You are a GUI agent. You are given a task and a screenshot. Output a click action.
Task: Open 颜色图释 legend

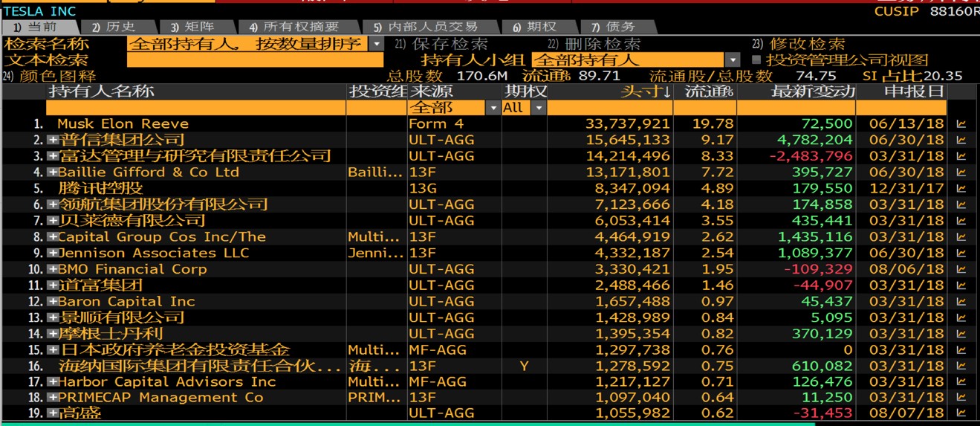point(50,76)
